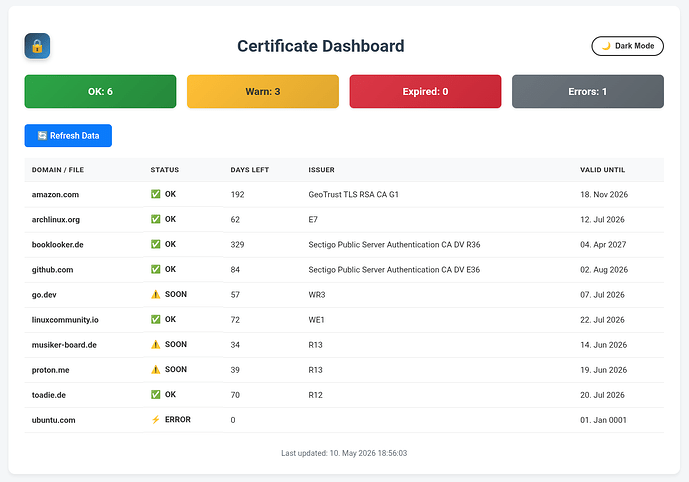Screen dimensions: 689x482
Task: Click the Domain / File column header
Action: pyautogui.click(x=58, y=170)
